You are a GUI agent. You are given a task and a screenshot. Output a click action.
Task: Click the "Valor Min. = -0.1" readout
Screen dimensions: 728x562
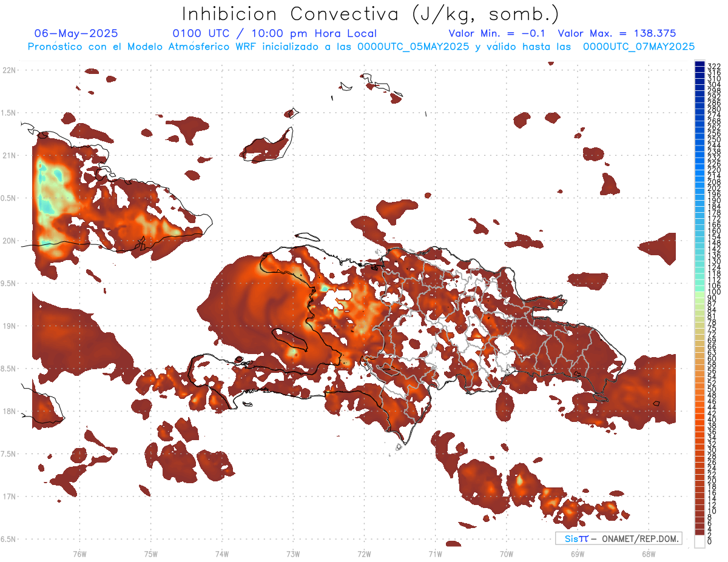pos(497,33)
